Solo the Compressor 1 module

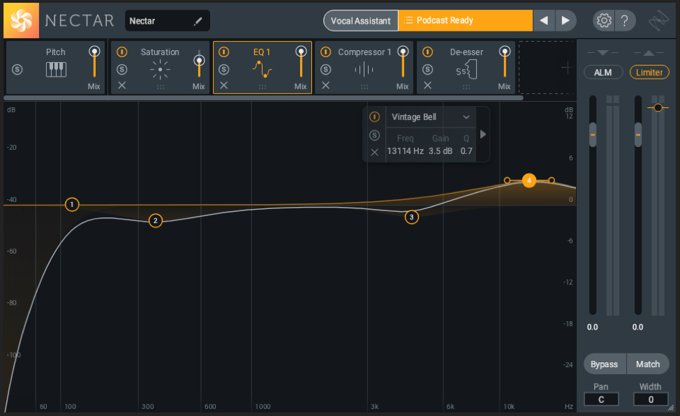[x=326, y=69]
